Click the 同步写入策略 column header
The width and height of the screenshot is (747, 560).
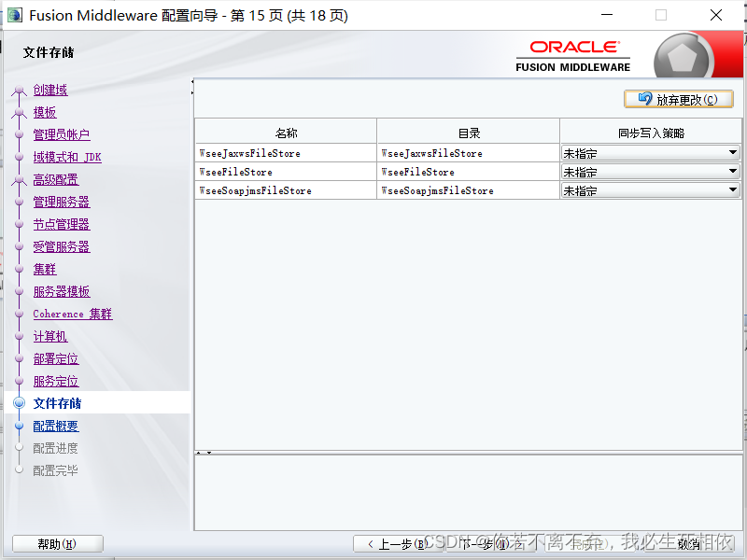(x=650, y=132)
